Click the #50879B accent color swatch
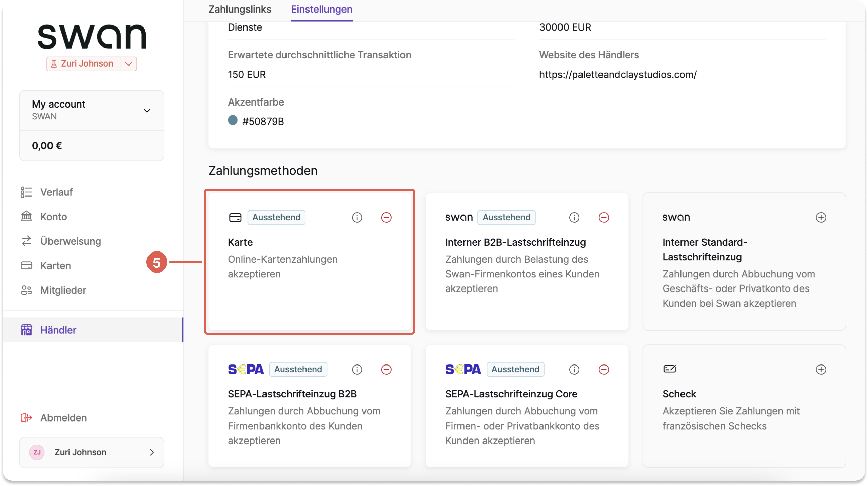Screen dimensions: 868x486 pyautogui.click(x=233, y=120)
